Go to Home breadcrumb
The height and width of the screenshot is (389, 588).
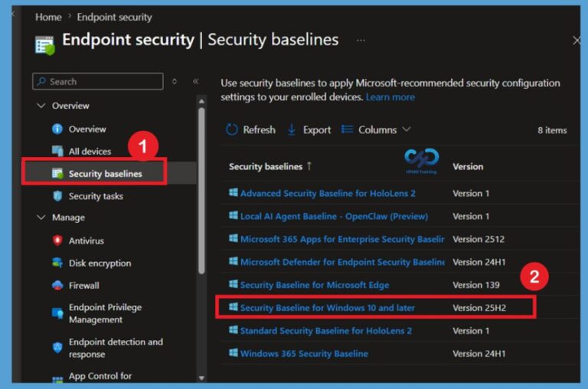click(48, 17)
